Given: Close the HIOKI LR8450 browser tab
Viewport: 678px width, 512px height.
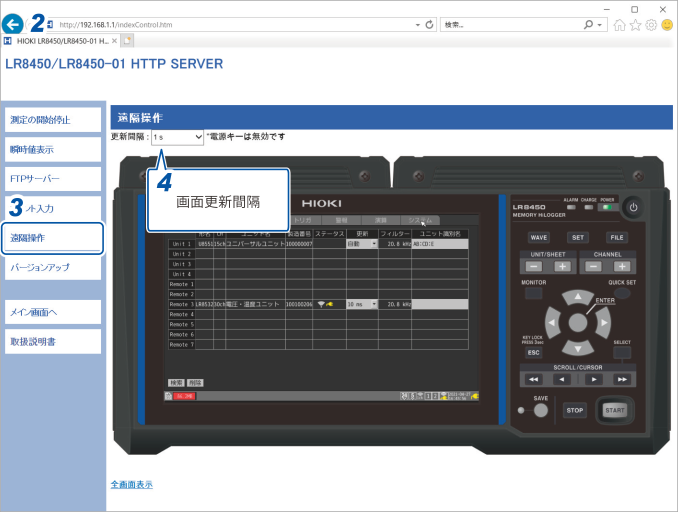Looking at the screenshot, I should [114, 41].
